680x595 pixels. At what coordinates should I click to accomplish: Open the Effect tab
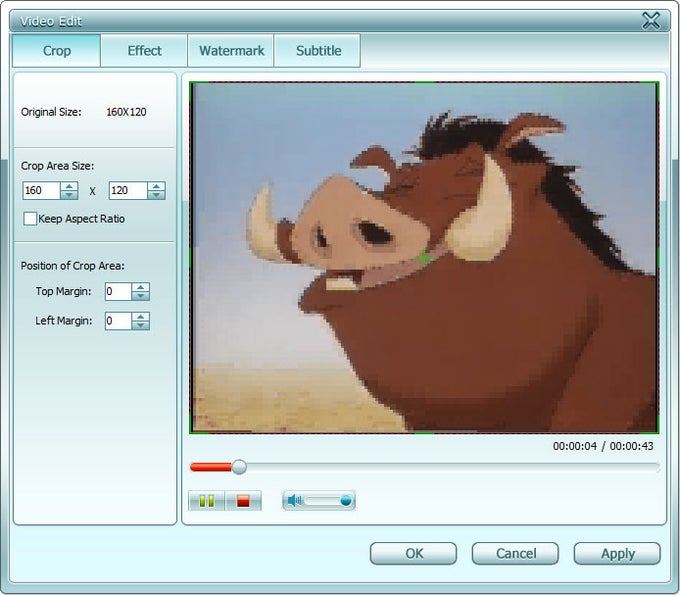click(144, 51)
